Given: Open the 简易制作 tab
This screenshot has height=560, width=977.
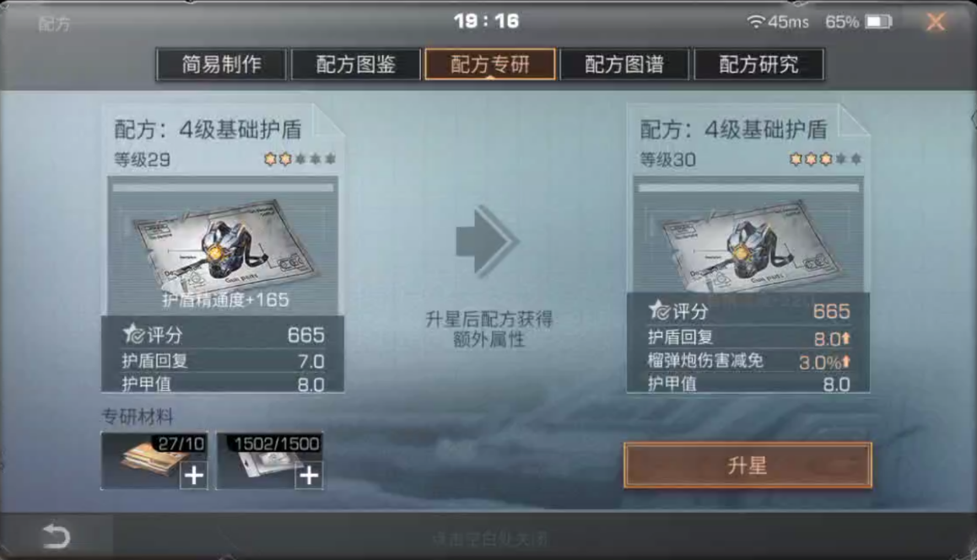Looking at the screenshot, I should [221, 64].
